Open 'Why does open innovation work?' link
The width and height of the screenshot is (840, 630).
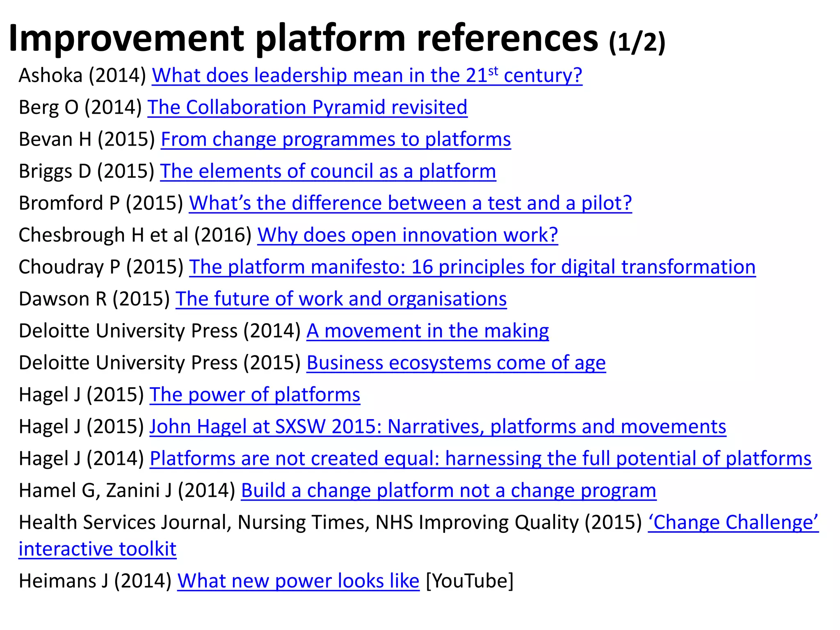click(x=408, y=235)
